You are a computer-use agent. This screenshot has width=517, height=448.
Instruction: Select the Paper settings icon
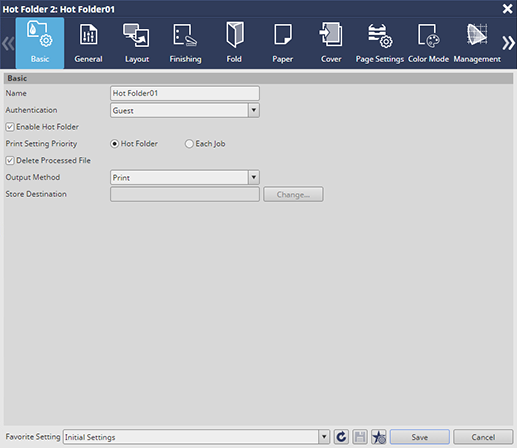click(x=283, y=35)
